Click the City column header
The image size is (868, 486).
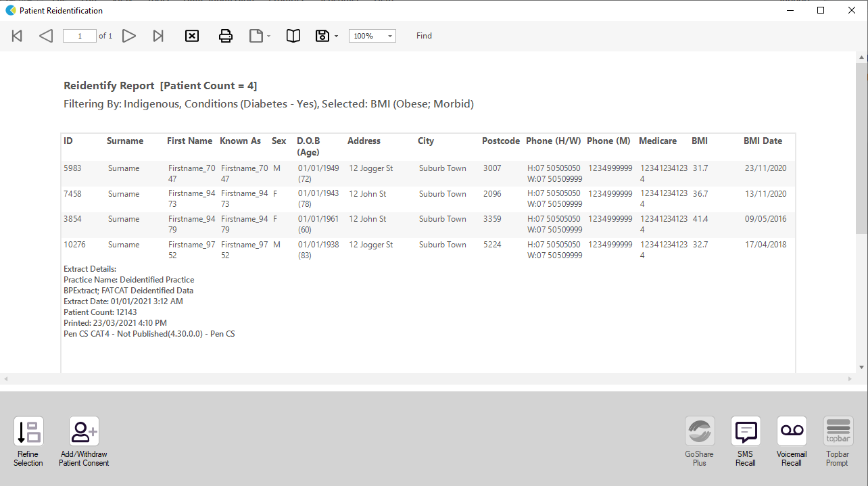(x=426, y=141)
